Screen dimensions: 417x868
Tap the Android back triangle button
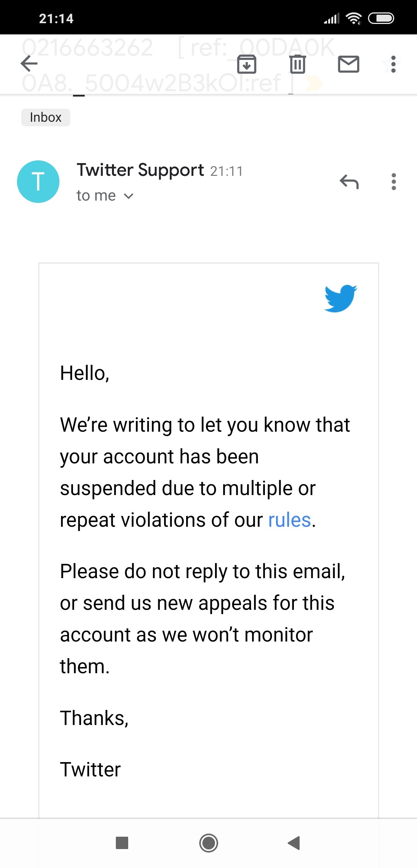click(x=294, y=843)
